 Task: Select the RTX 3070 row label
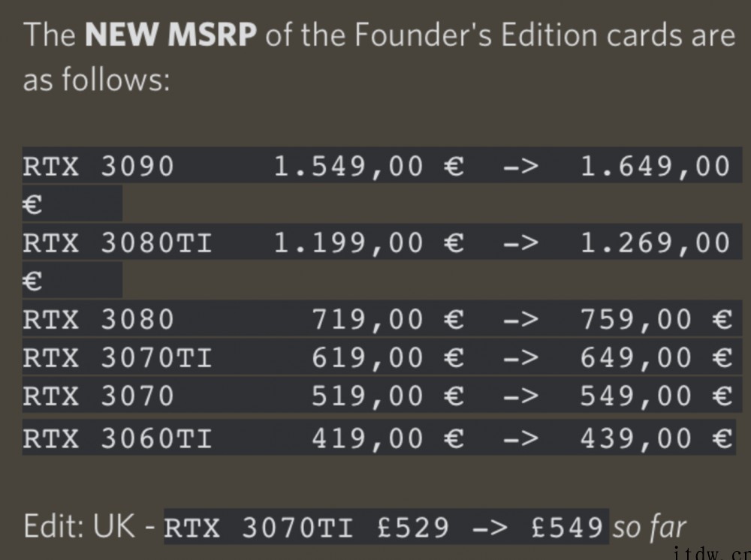[x=98, y=396]
